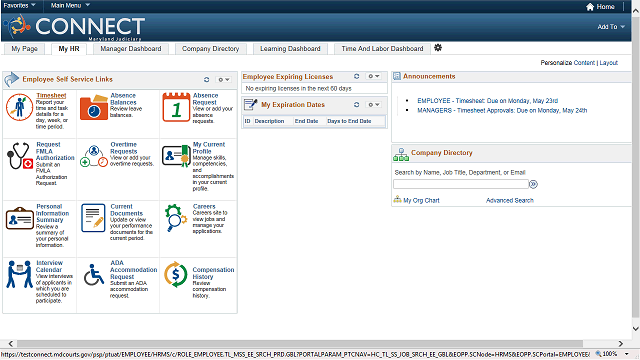Viewport: 640px width, 360px height.
Task: Click the tab settings gear icon
Action: (438, 48)
